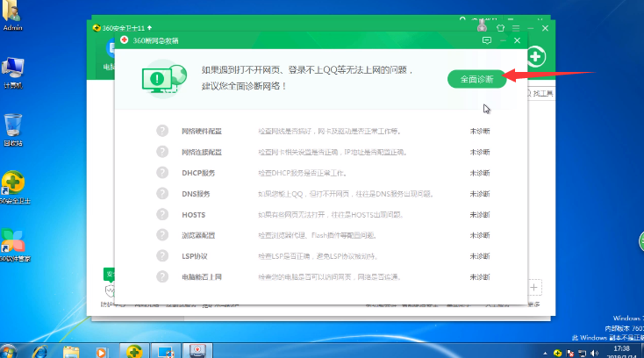Click the green 全面诊断 button
This screenshot has height=358, width=644.
click(x=476, y=78)
